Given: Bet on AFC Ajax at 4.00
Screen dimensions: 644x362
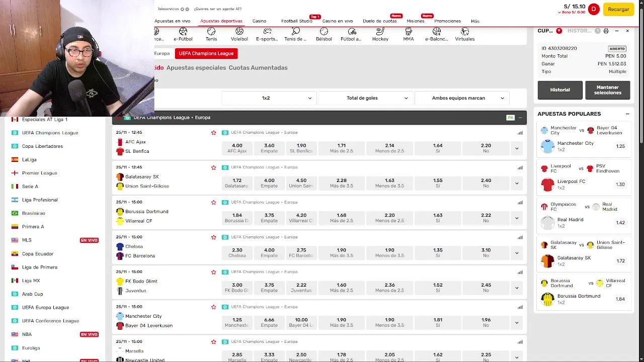Looking at the screenshot, I should click(237, 148).
